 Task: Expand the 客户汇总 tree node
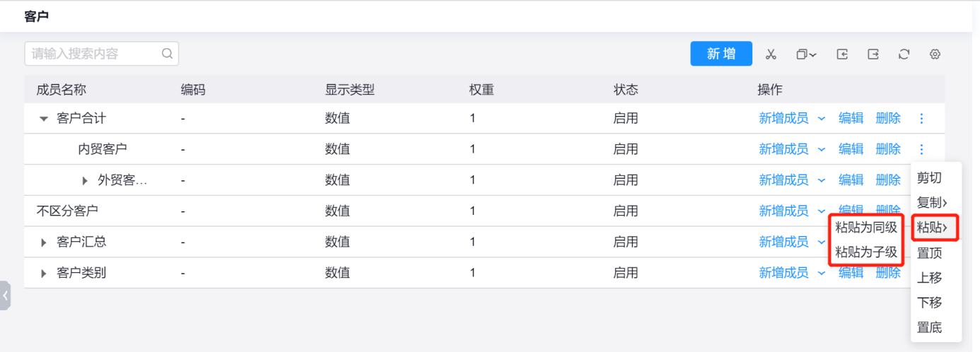(x=44, y=242)
